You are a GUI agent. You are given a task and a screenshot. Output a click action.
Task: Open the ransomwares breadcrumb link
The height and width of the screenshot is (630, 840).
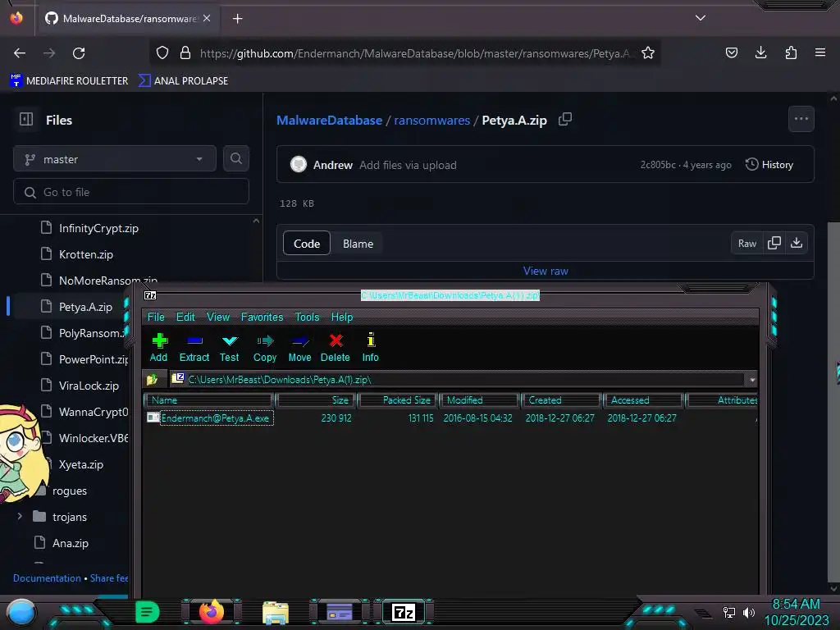pyautogui.click(x=431, y=120)
